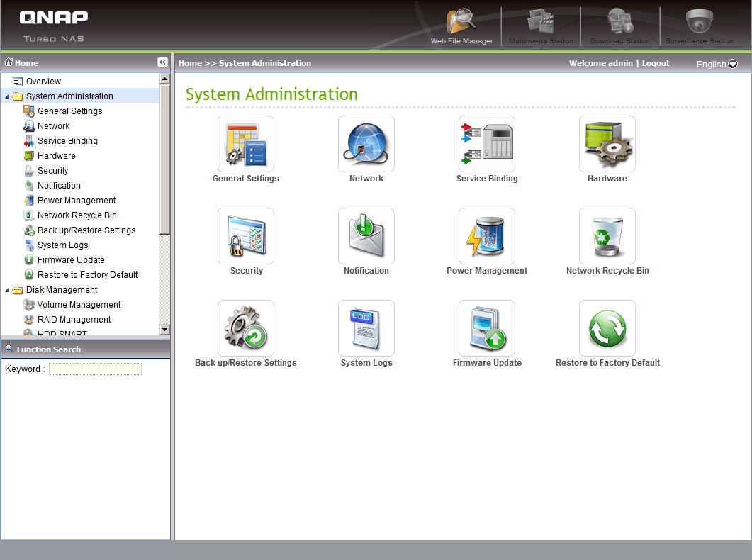Screen dimensions: 752x560
Task: Click the System Administration breadcrumb
Action: (x=265, y=63)
